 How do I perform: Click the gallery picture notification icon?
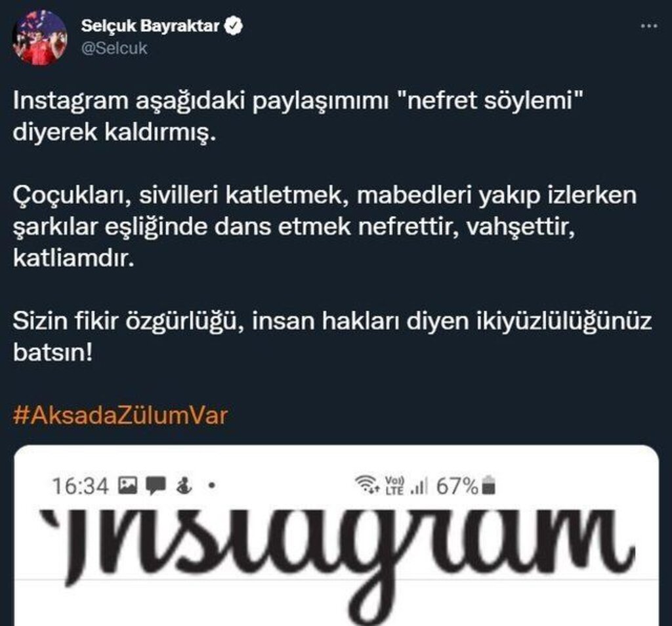point(128,486)
